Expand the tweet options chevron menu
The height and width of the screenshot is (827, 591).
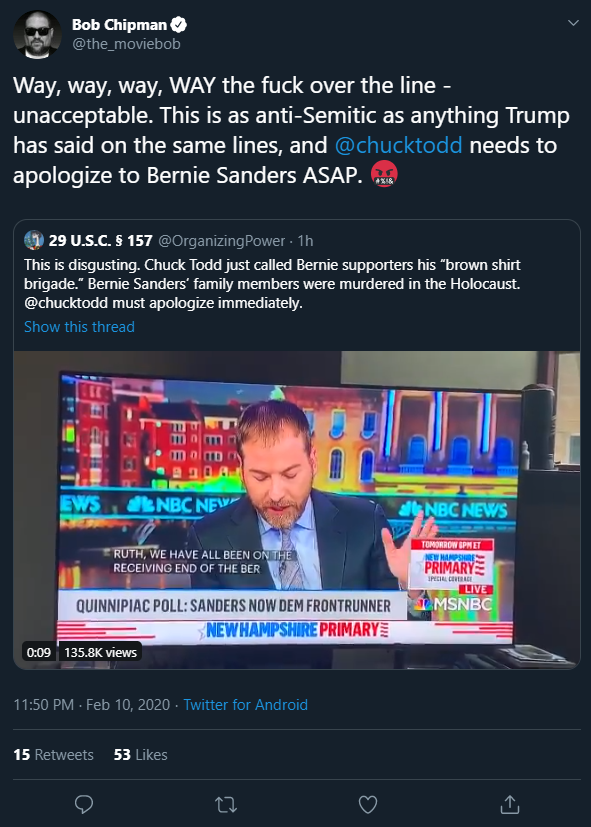coord(573,23)
